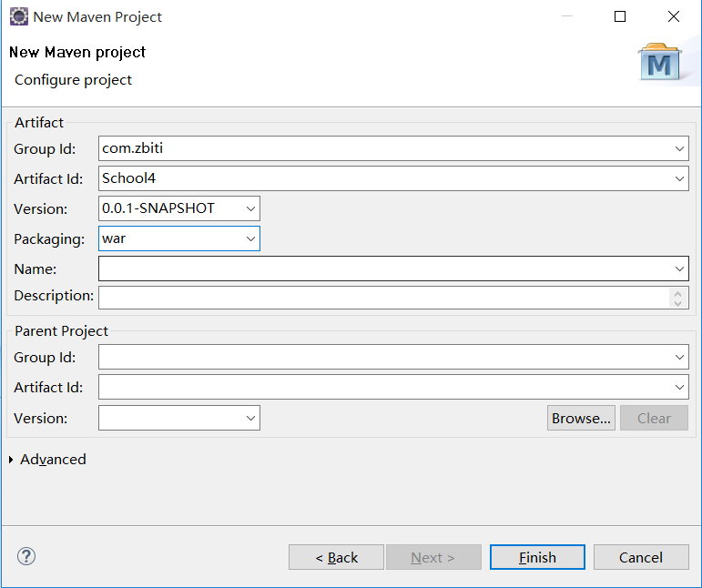702x588 pixels.
Task: Open the Name field dropdown arrow
Action: 680,269
